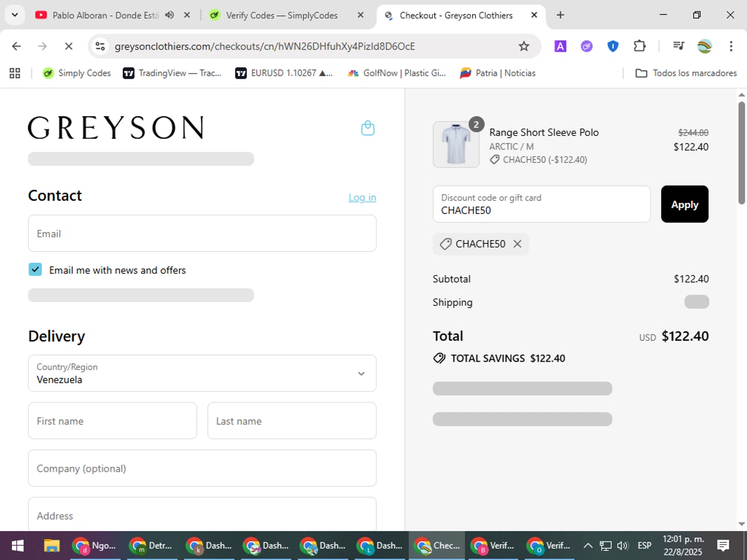The image size is (747, 560).
Task: Focus the Discount code or gift card field
Action: coord(541,204)
